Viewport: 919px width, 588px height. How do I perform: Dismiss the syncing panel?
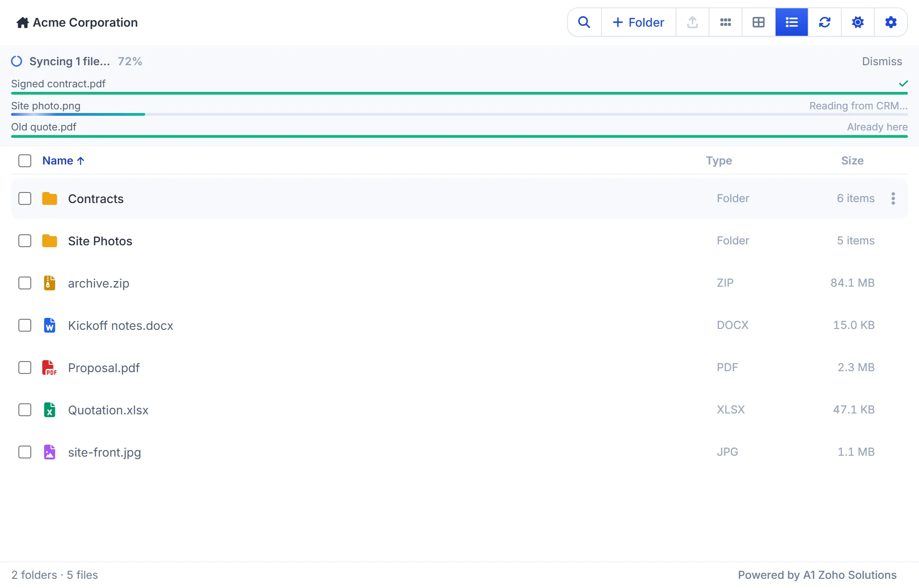(882, 61)
